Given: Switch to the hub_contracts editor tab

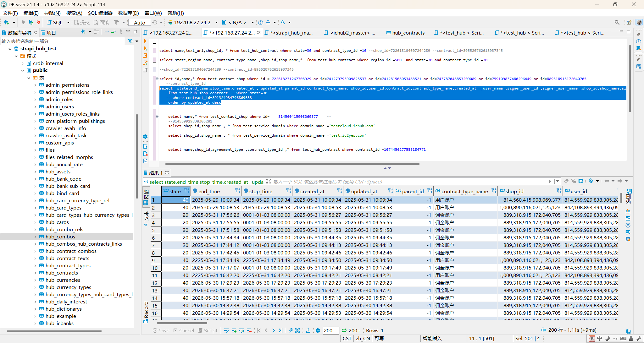Looking at the screenshot, I should tap(406, 33).
